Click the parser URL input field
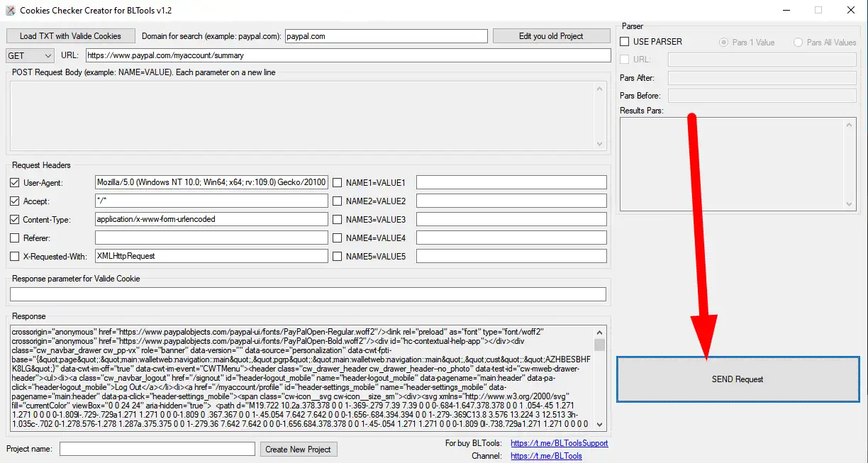The height and width of the screenshot is (463, 868). [762, 60]
